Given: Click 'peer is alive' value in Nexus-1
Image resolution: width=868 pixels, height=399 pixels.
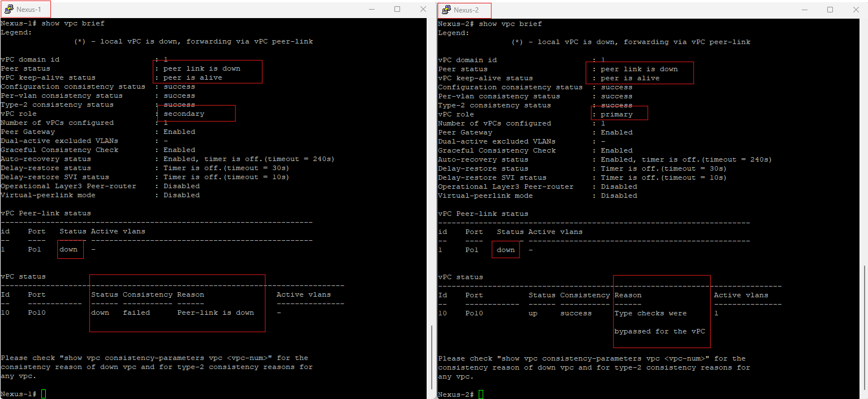Looking at the screenshot, I should point(193,77).
